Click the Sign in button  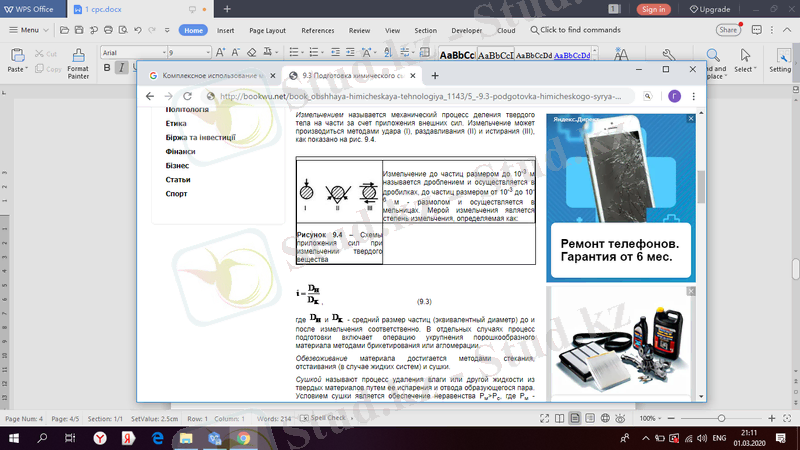tap(653, 9)
